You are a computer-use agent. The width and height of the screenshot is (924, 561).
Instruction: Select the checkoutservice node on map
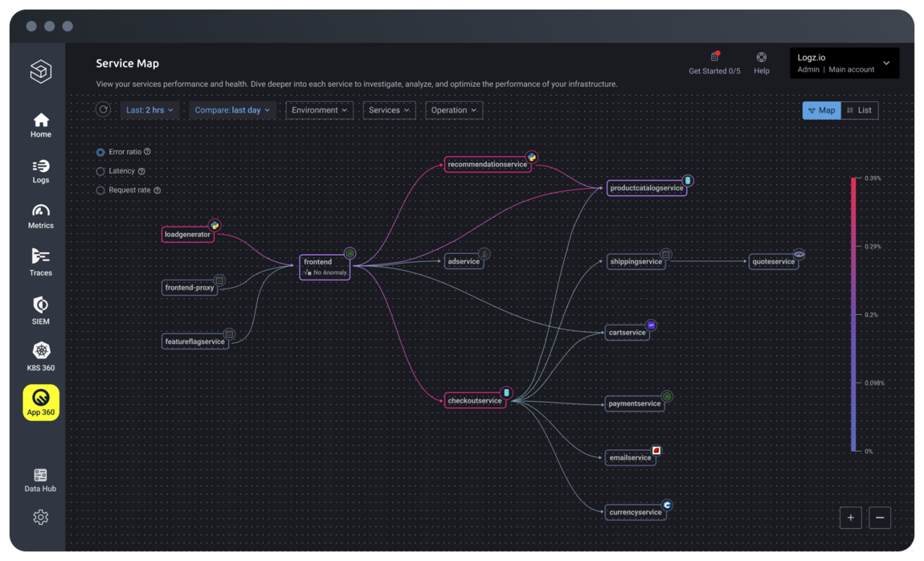pos(475,400)
